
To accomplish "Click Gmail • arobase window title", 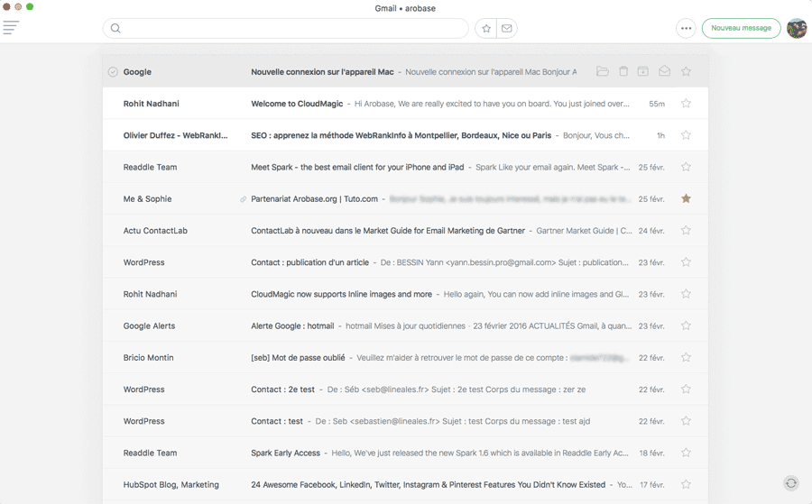I will click(405, 8).
